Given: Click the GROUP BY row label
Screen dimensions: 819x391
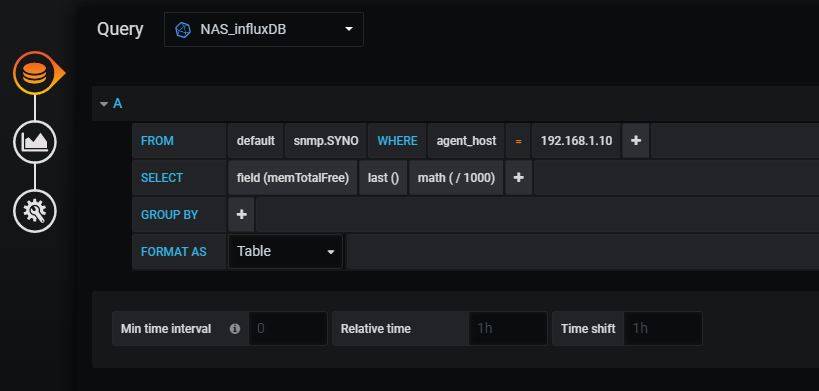Looking at the screenshot, I should click(x=169, y=215).
